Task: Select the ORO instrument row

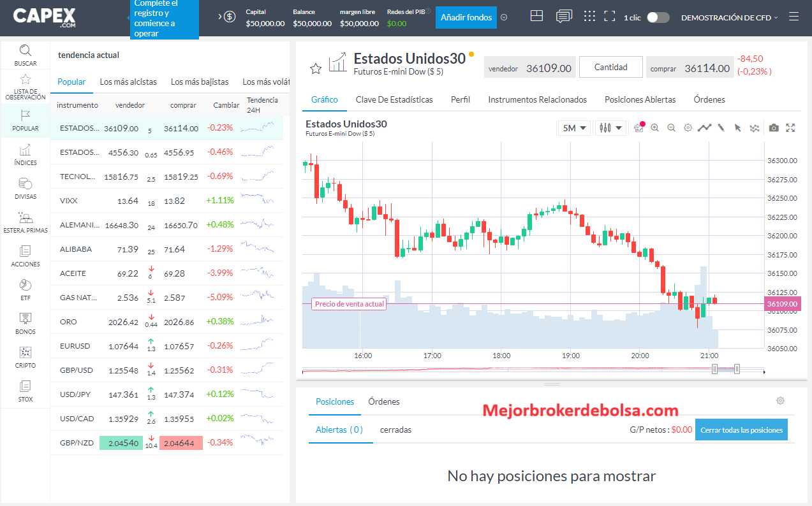Action: coord(166,322)
